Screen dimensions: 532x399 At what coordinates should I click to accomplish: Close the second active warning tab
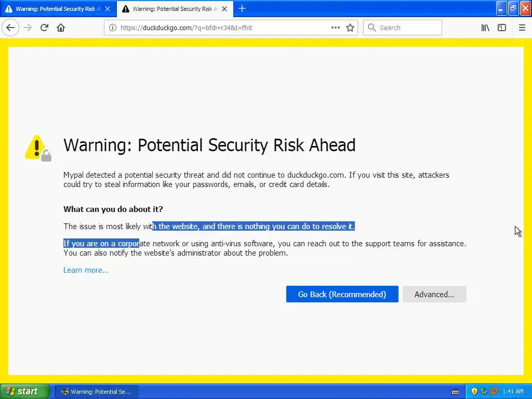click(x=224, y=9)
